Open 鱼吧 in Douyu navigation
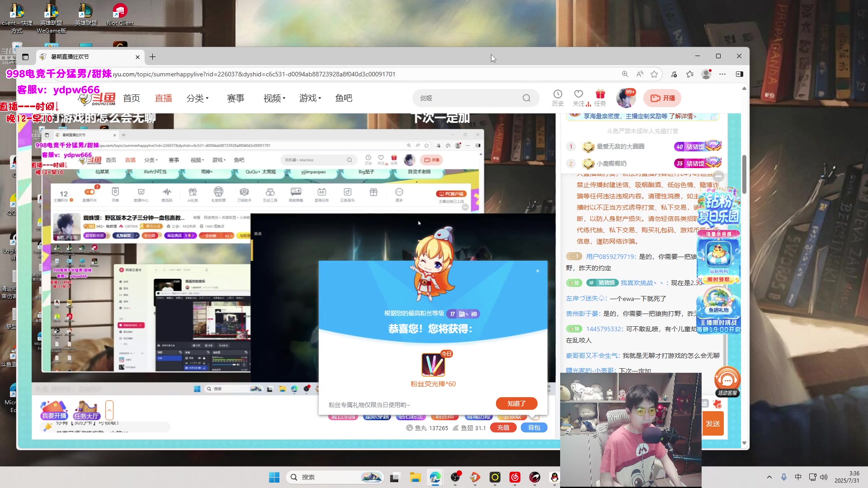Image resolution: width=868 pixels, height=488 pixels. 344,98
